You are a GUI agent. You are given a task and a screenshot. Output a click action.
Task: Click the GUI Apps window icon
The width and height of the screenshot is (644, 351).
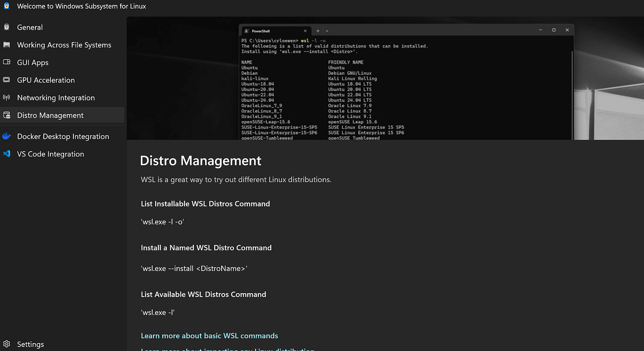tap(7, 62)
